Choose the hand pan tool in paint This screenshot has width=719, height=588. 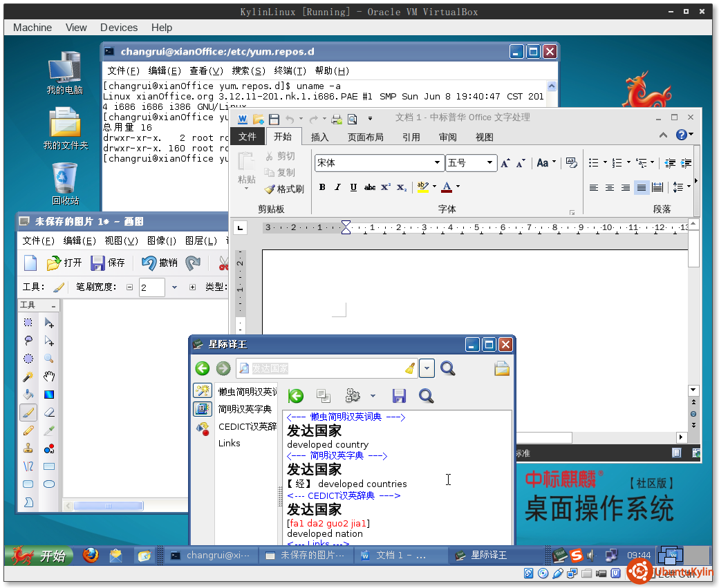coord(49,377)
